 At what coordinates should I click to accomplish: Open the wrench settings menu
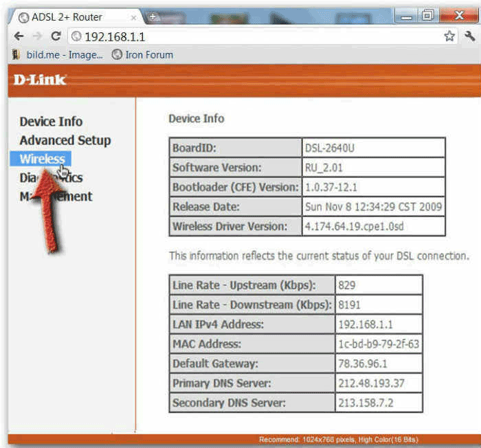469,36
